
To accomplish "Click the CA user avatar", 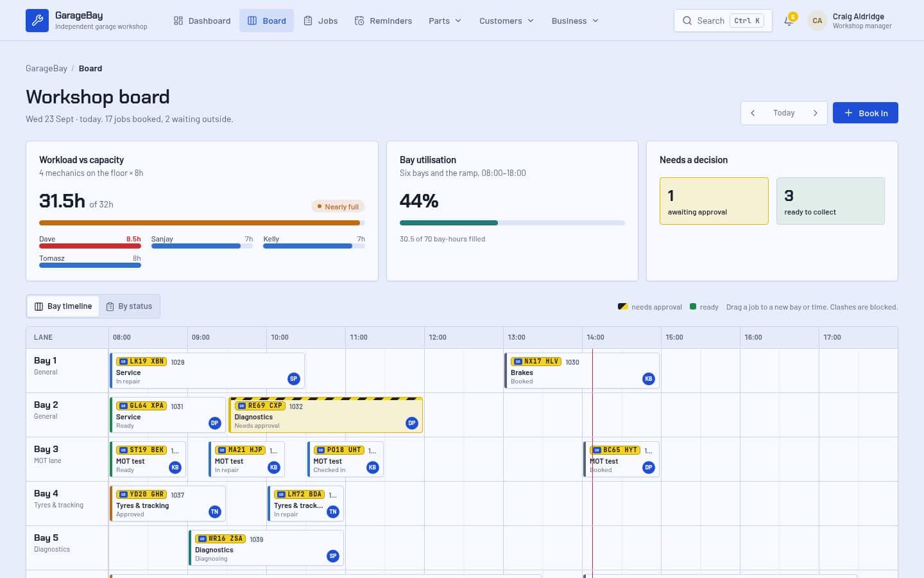I will pyautogui.click(x=817, y=21).
